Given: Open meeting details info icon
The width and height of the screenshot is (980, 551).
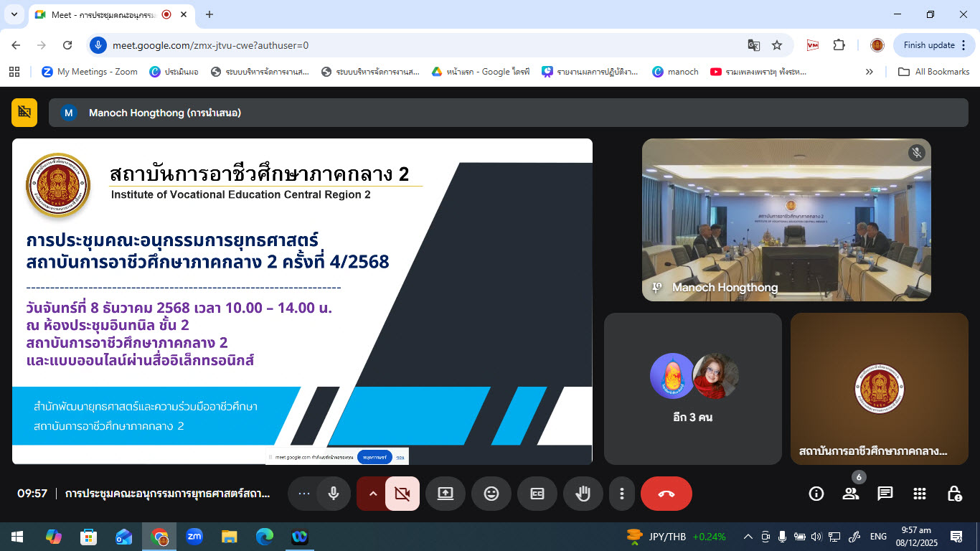Looking at the screenshot, I should click(816, 494).
